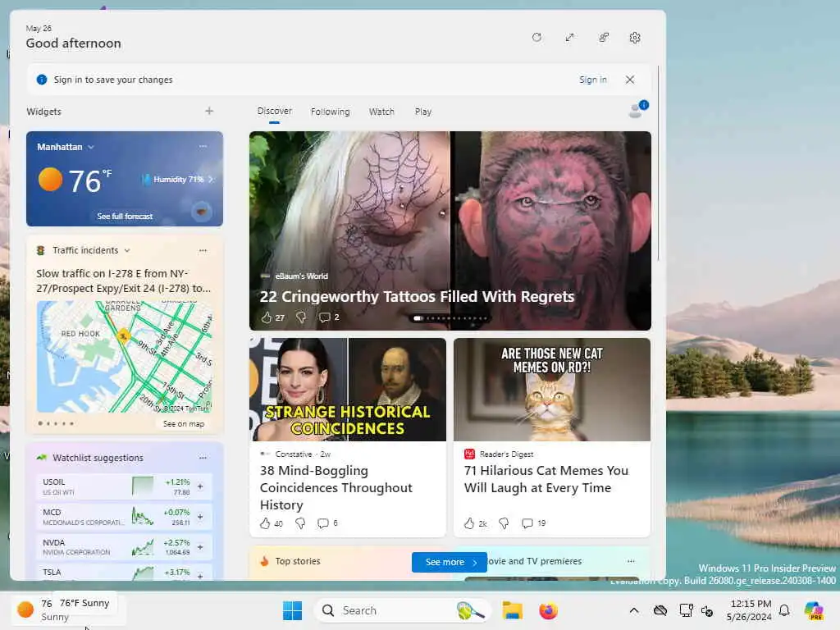Screen dimensions: 840x630
Task: Open 71 Hilarious Cat Memes headline
Action: click(546, 479)
